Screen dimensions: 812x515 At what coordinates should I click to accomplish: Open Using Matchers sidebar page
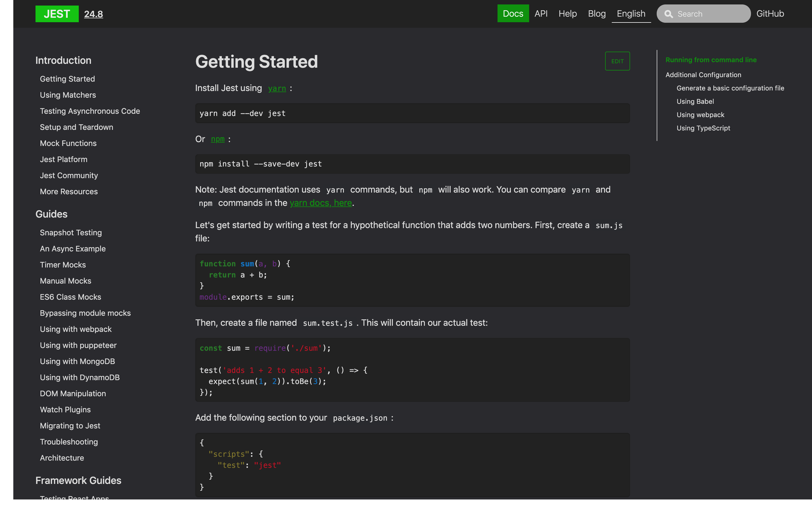68,95
